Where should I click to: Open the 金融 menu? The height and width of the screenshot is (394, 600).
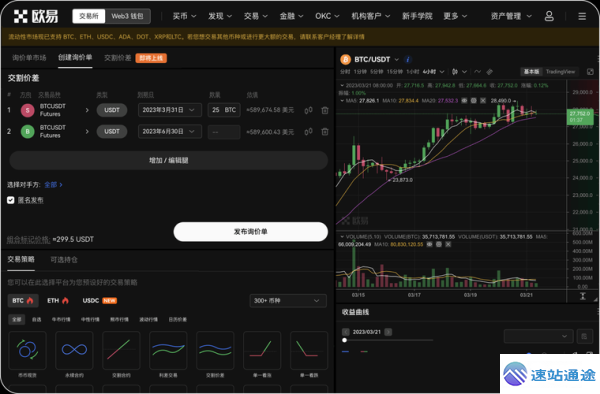(x=292, y=16)
